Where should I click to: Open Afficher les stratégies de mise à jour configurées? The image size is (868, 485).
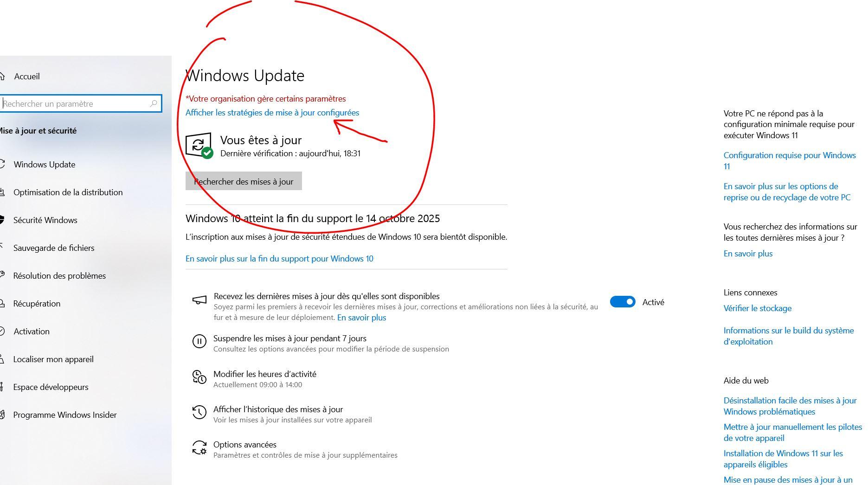pyautogui.click(x=272, y=113)
